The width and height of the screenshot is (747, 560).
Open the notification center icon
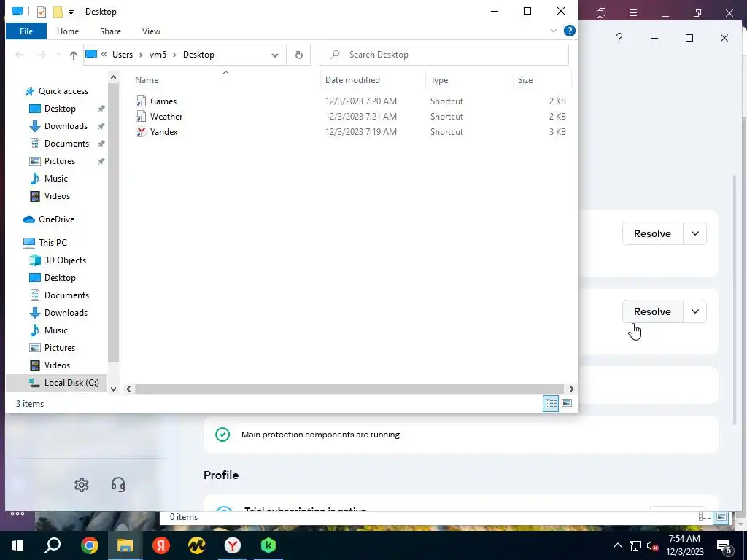[x=724, y=546]
